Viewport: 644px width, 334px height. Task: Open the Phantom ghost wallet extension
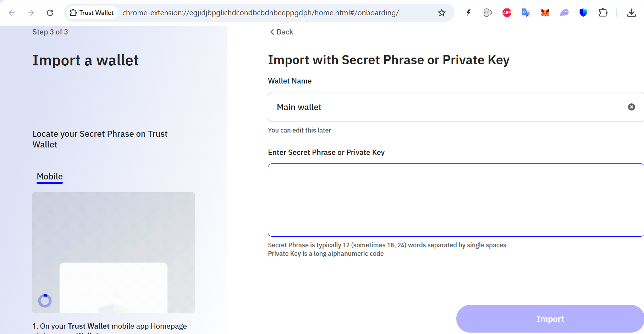click(x=564, y=13)
